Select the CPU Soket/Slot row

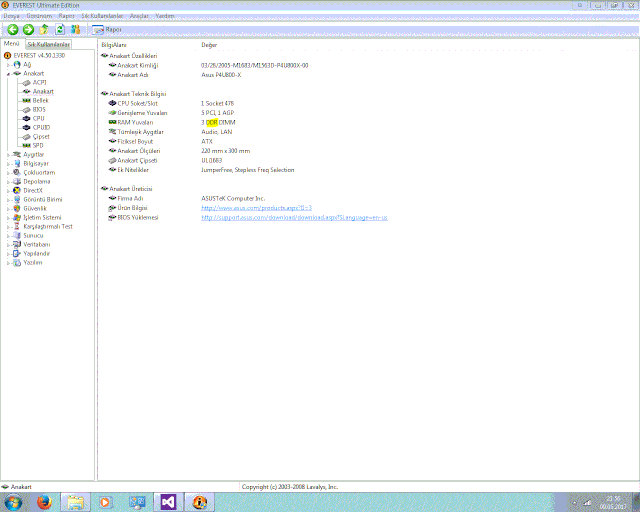[137, 103]
